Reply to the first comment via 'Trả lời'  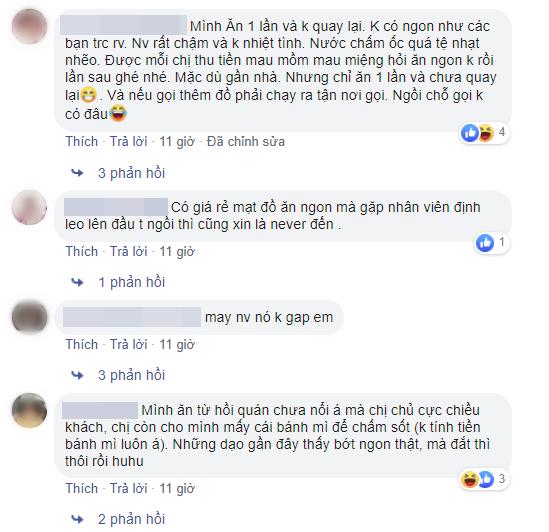[128, 142]
